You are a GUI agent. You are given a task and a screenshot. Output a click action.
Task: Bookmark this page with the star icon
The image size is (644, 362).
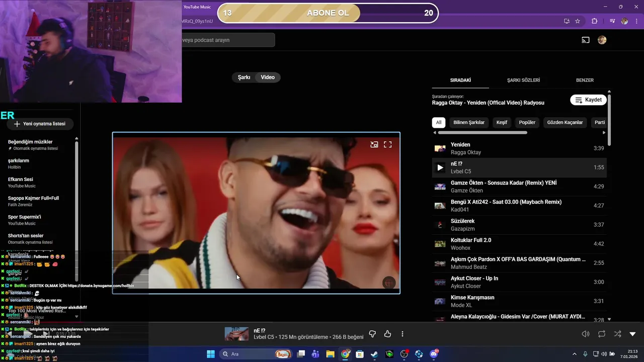(578, 21)
